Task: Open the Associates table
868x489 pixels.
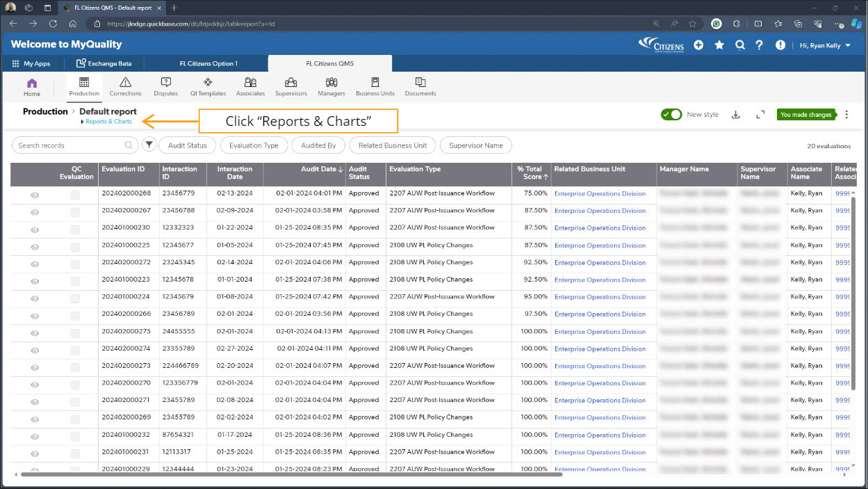Action: tap(250, 87)
